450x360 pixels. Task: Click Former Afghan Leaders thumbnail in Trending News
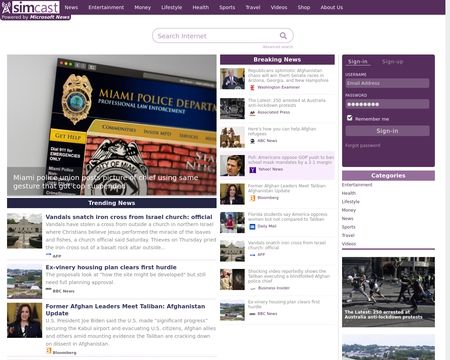pyautogui.click(x=24, y=320)
